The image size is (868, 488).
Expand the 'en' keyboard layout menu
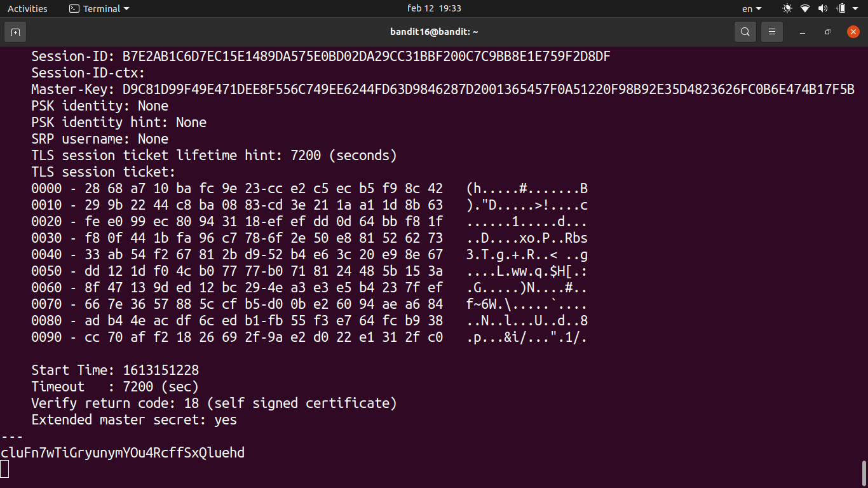pyautogui.click(x=752, y=9)
